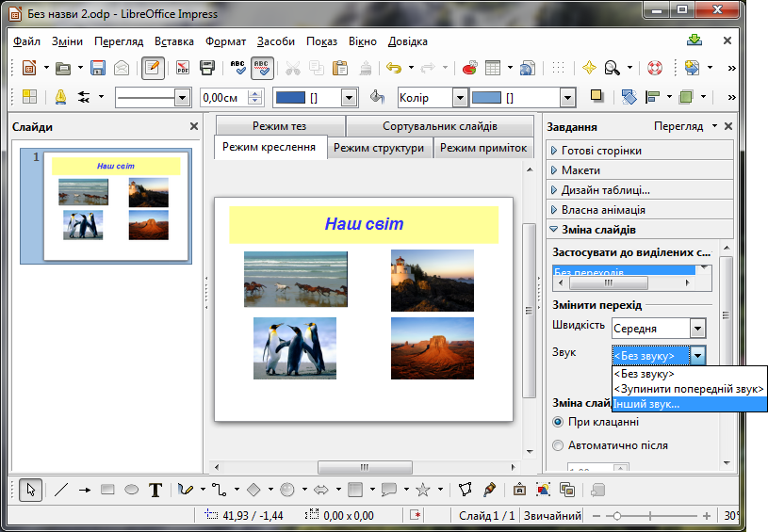The image size is (768, 532).
Task: Toggle Points edit mode icon
Action: (465, 490)
